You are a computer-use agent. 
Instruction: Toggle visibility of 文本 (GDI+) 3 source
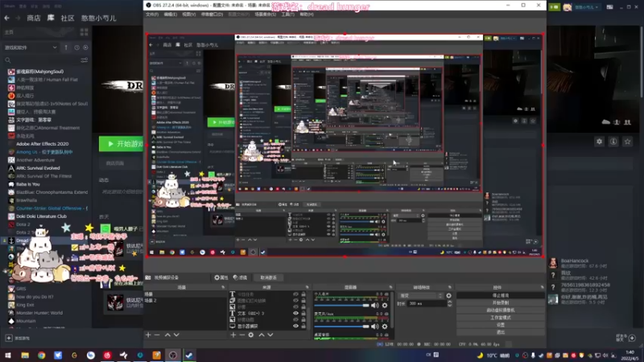295,313
